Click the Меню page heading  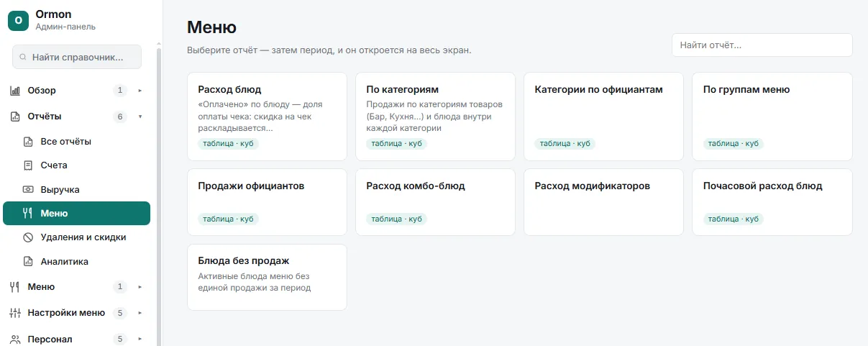pos(211,27)
